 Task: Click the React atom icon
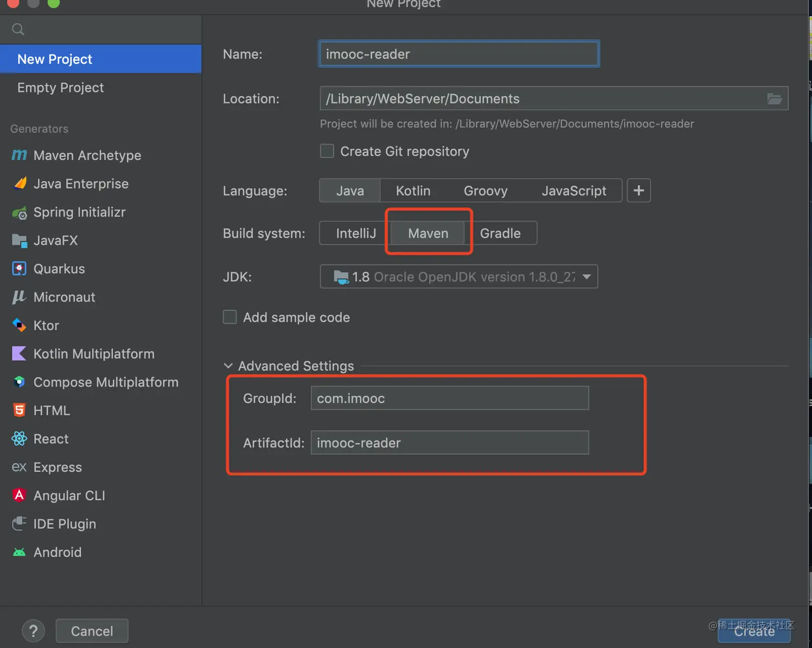(x=19, y=439)
